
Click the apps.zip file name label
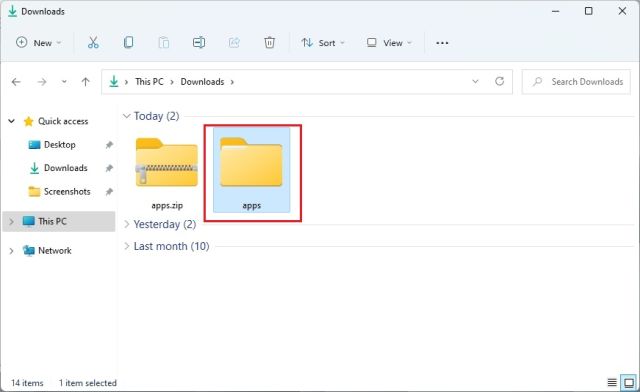pyautogui.click(x=167, y=205)
